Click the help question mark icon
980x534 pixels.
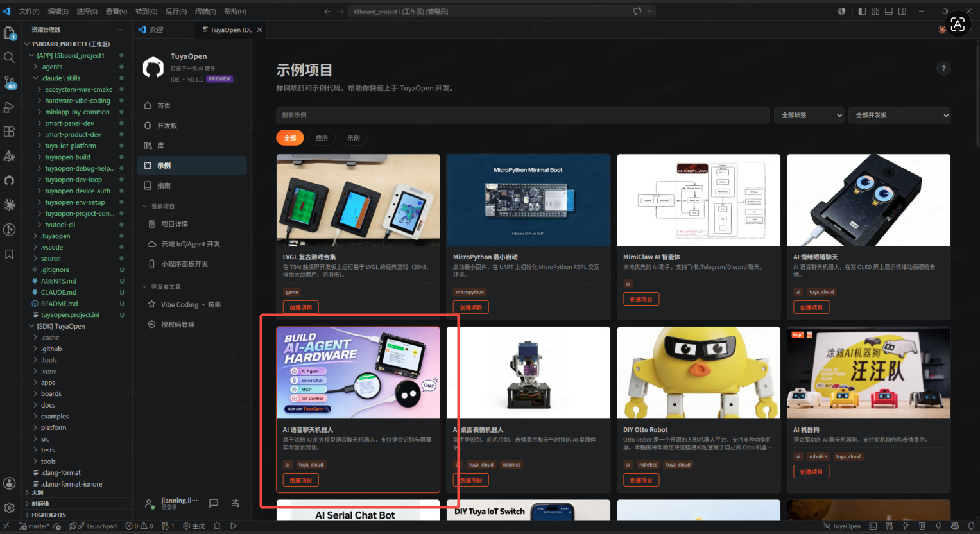(x=943, y=68)
